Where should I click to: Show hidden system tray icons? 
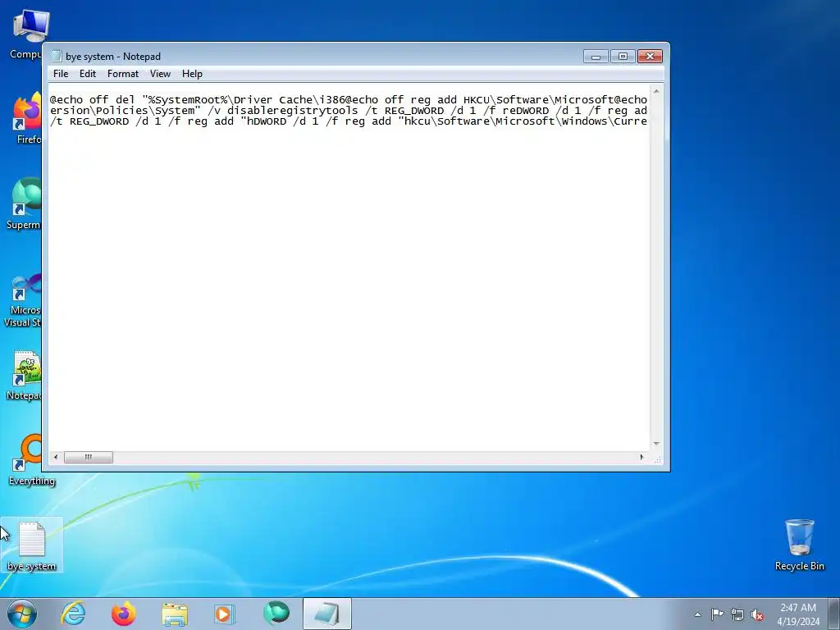pos(697,614)
